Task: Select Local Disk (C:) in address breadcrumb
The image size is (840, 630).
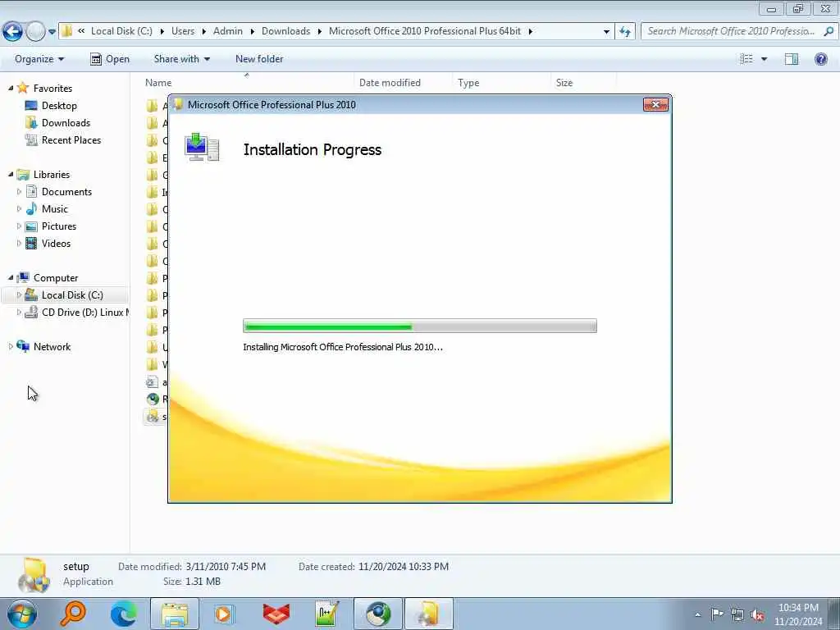Action: (x=121, y=31)
